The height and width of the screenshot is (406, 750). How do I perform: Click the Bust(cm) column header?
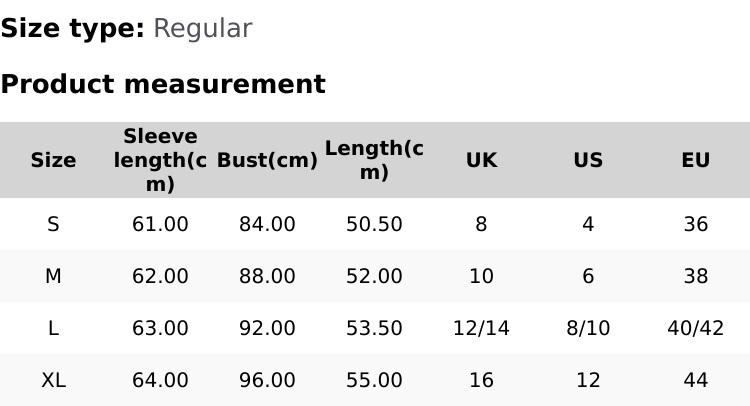(x=267, y=160)
